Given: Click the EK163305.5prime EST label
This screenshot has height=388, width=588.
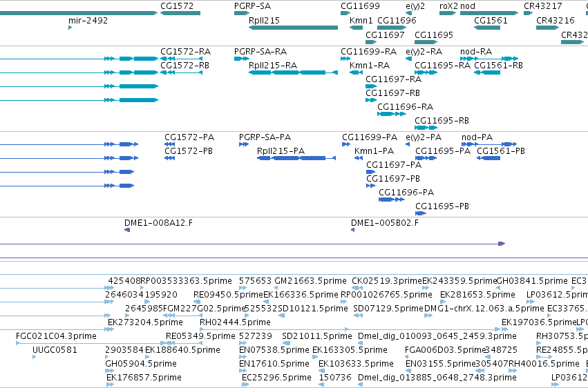Looking at the screenshot, I should tap(350, 350).
